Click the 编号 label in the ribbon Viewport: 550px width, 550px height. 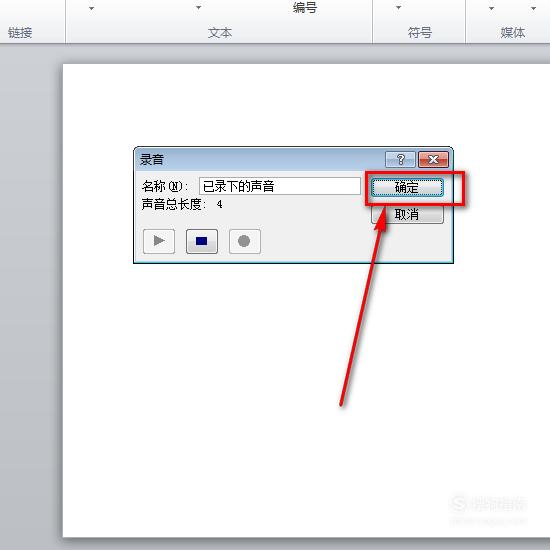(305, 8)
